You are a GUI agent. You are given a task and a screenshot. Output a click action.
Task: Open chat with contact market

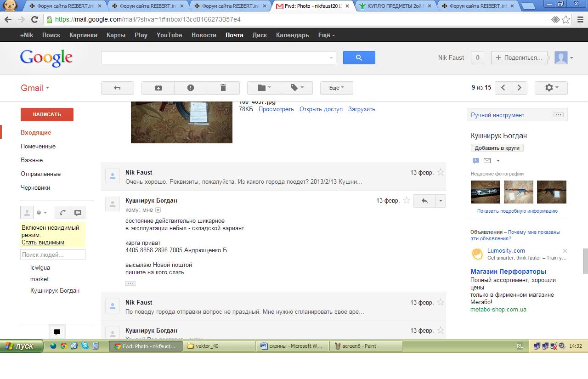pyautogui.click(x=40, y=279)
